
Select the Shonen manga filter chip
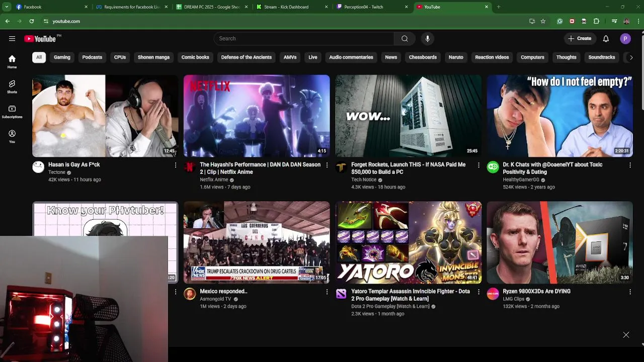point(153,57)
